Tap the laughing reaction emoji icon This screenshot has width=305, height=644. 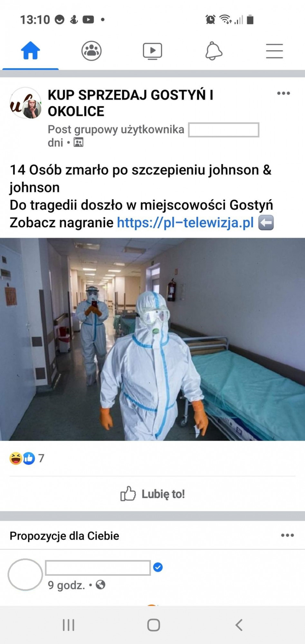click(x=15, y=458)
